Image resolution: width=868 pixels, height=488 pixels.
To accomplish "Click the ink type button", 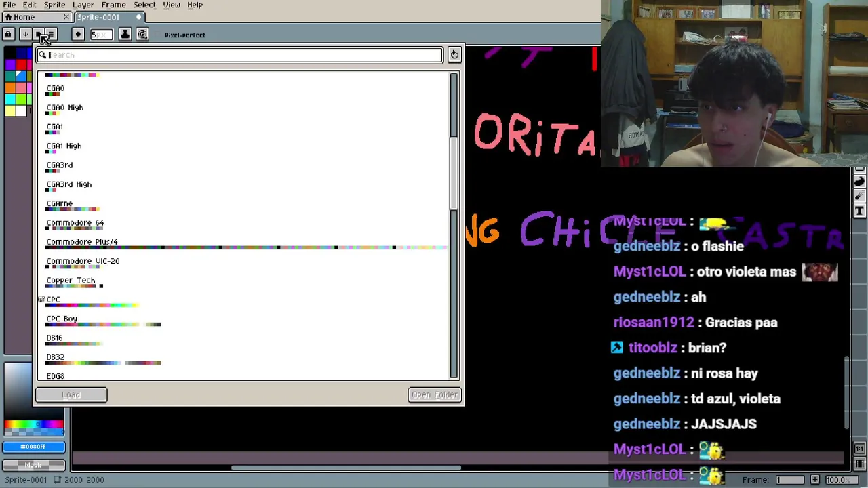I will 125,35.
